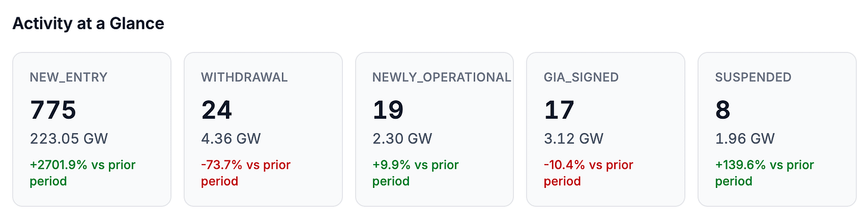Image resolution: width=868 pixels, height=216 pixels.
Task: Click the -10.4% vs prior period change
Action: 588,172
